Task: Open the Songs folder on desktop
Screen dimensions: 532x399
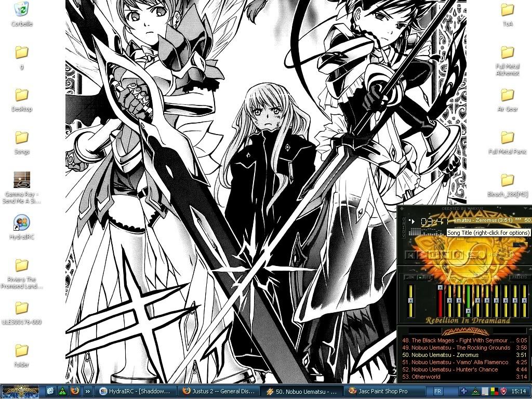Action: tap(21, 142)
